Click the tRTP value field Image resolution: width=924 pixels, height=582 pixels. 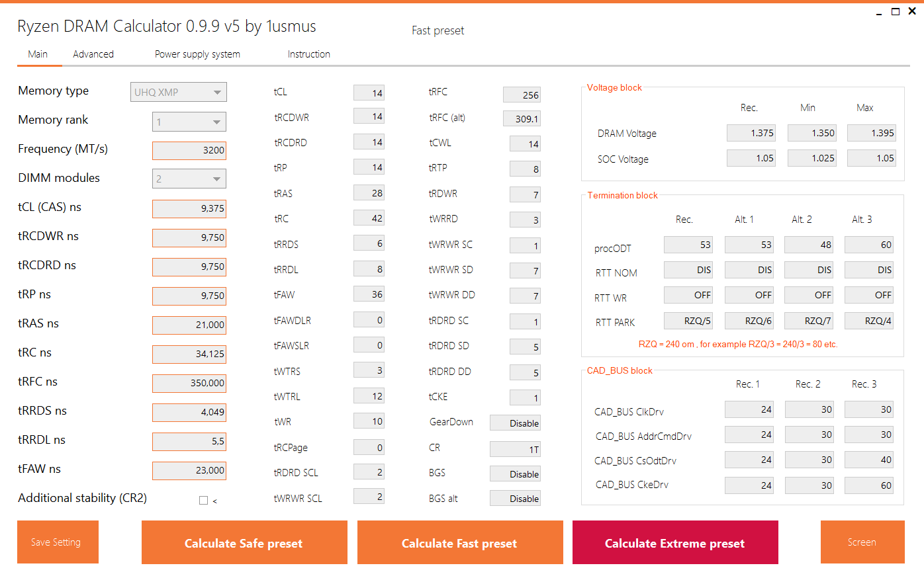pos(525,169)
